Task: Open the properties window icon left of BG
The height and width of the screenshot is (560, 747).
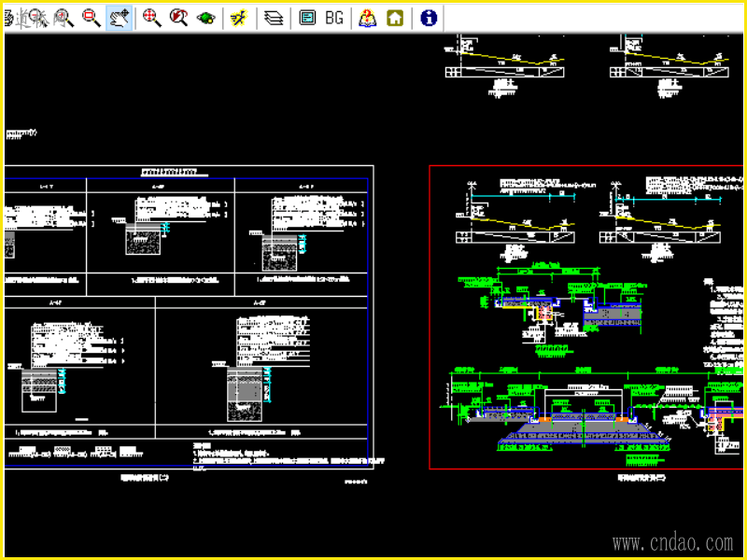Action: (x=307, y=18)
